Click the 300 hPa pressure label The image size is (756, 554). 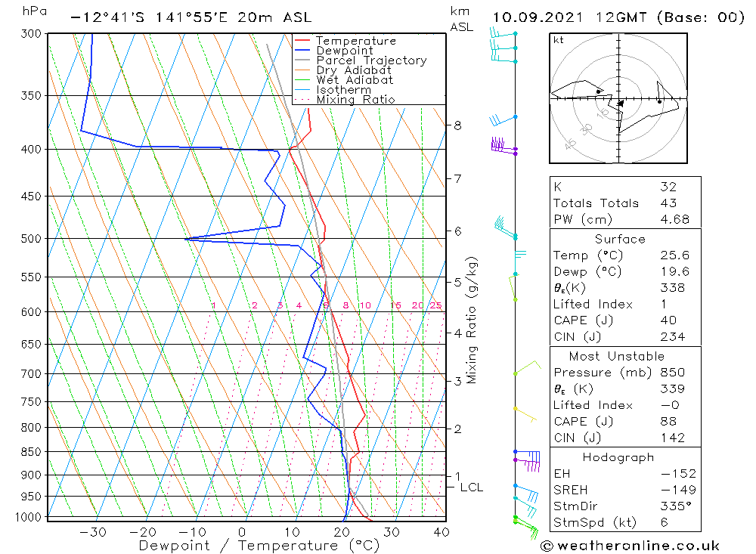[31, 34]
